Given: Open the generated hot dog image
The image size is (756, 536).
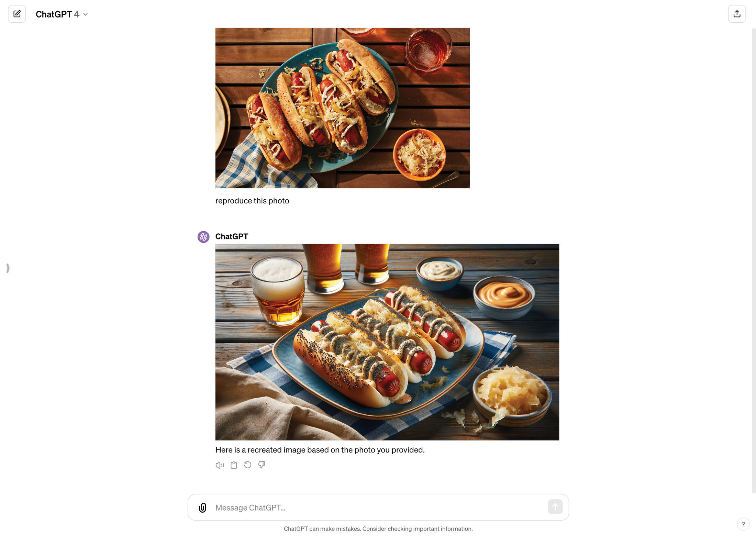Looking at the screenshot, I should tap(387, 342).
